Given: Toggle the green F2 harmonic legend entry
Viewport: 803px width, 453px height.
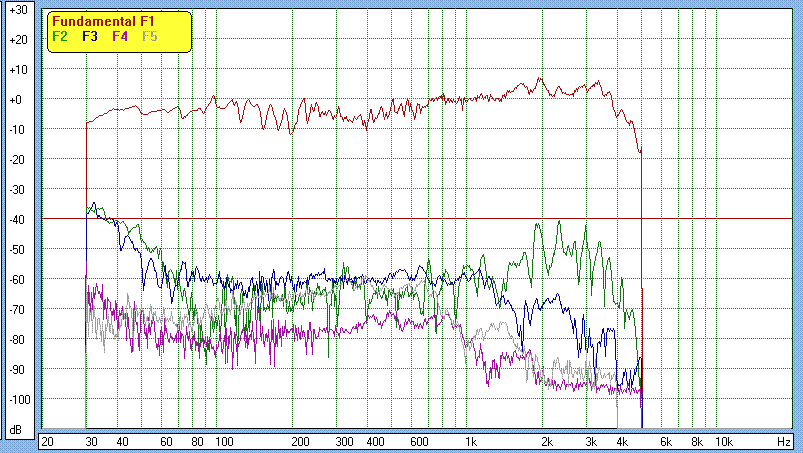Looking at the screenshot, I should coord(60,36).
